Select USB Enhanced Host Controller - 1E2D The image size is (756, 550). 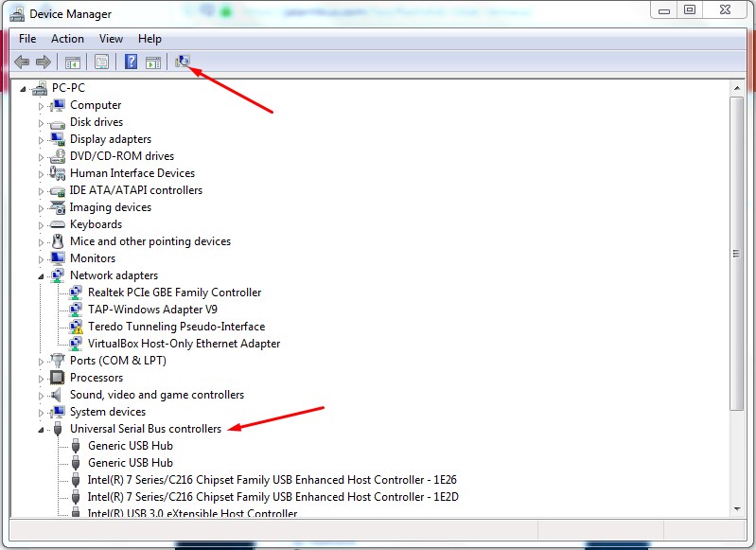click(x=273, y=497)
